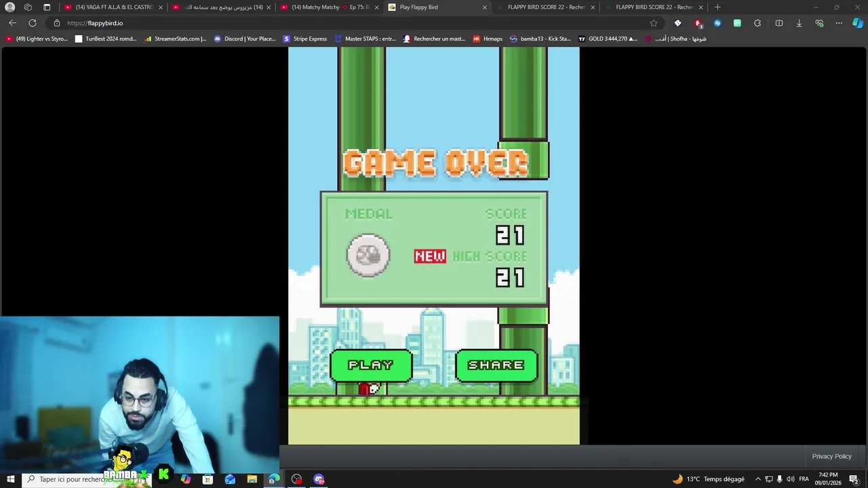868x488 pixels.
Task: View site information lock icon
Action: tap(57, 23)
